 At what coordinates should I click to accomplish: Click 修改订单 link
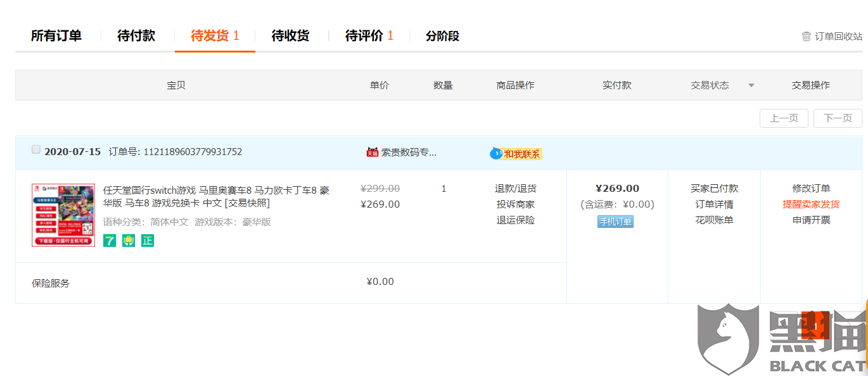[811, 189]
